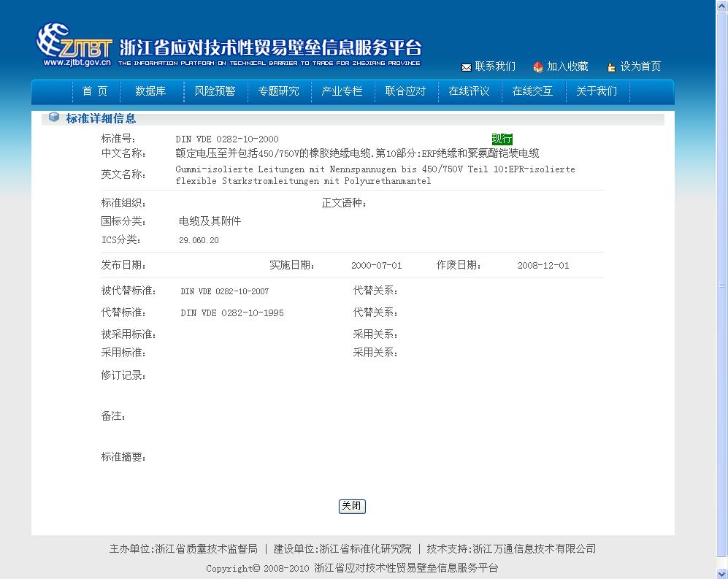Image resolution: width=728 pixels, height=579 pixels.
Task: Click the cube icon beside 标准详细信息
Action: tap(54, 118)
